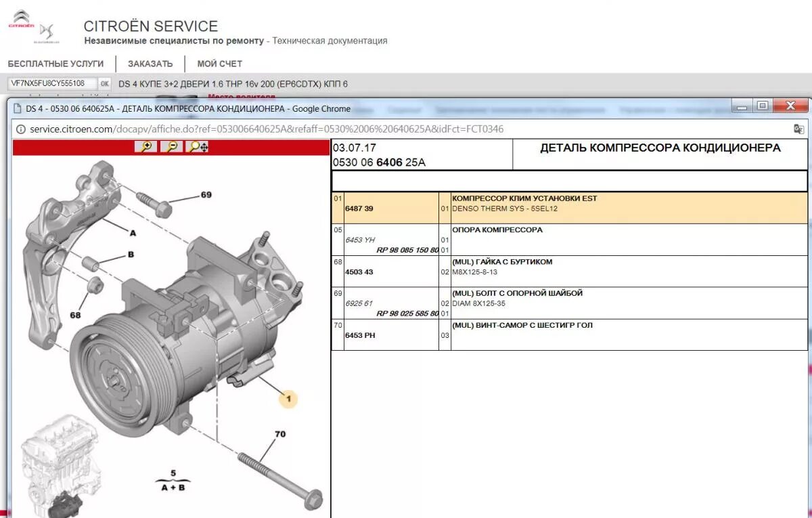Open the БЕСПЛАТНЫЕ УСЛУГИ menu

coord(55,64)
